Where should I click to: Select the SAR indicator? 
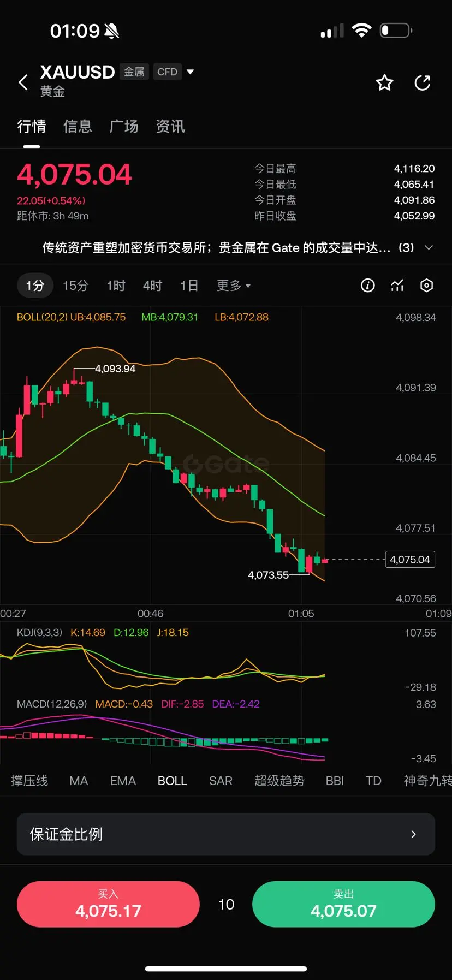tap(221, 781)
